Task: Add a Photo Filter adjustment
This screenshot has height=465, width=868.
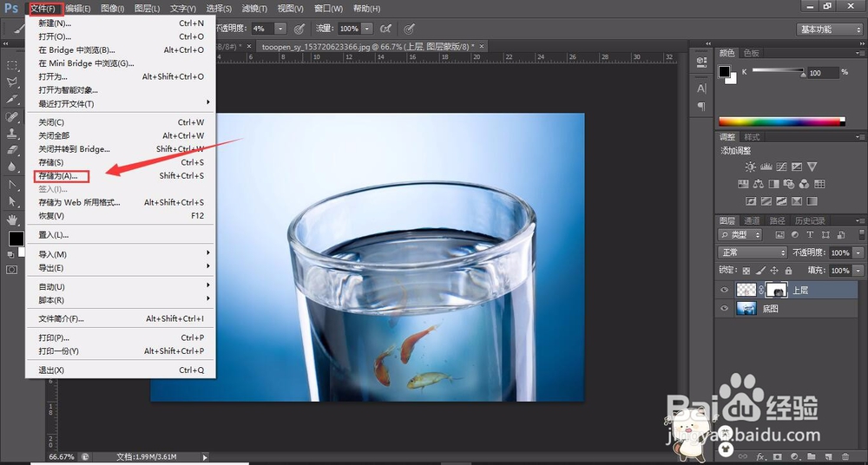Action: pyautogui.click(x=789, y=184)
